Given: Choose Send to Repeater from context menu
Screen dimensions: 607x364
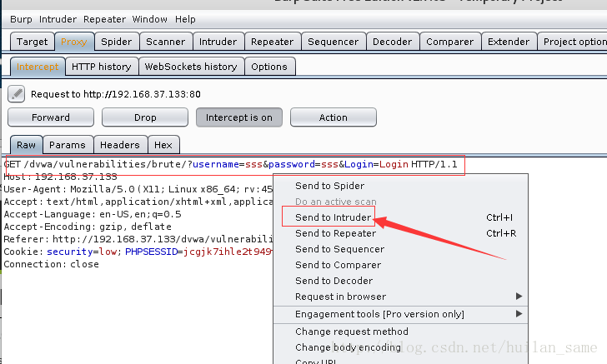Looking at the screenshot, I should (x=401, y=233).
